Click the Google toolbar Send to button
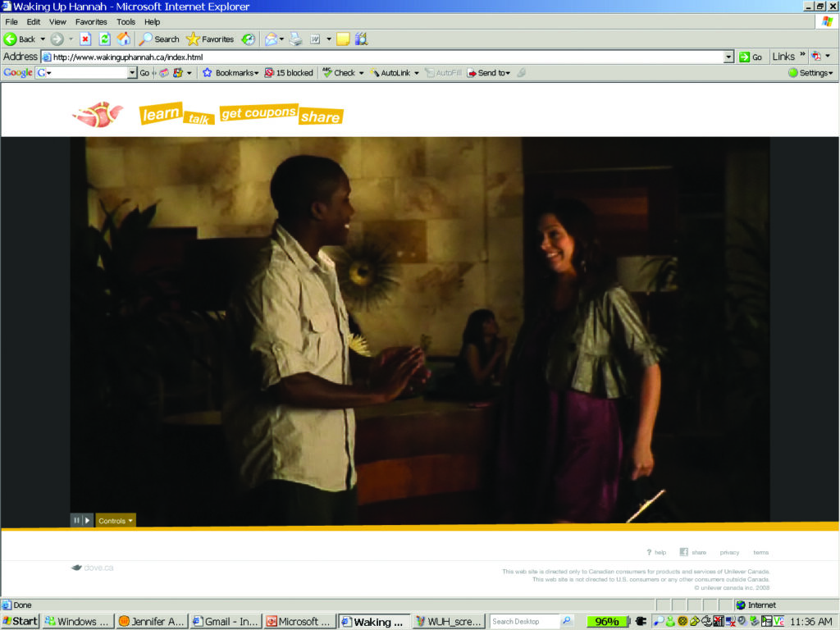The height and width of the screenshot is (630, 840). tap(489, 73)
